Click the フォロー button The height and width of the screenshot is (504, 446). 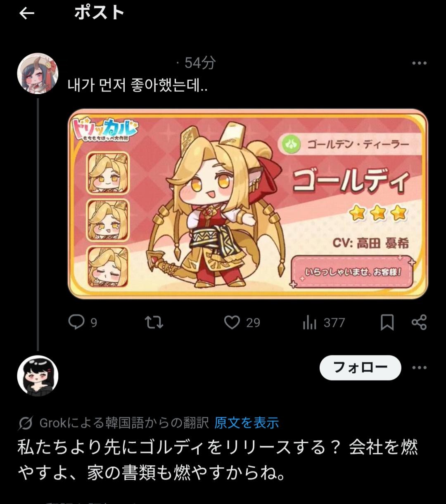pos(360,367)
